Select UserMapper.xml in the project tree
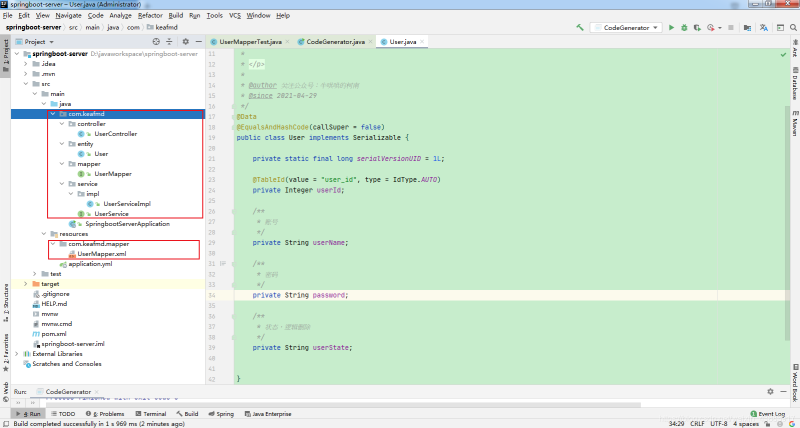 (102, 253)
